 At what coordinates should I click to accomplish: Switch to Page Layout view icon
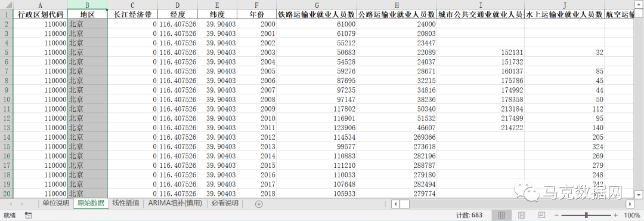point(522,215)
